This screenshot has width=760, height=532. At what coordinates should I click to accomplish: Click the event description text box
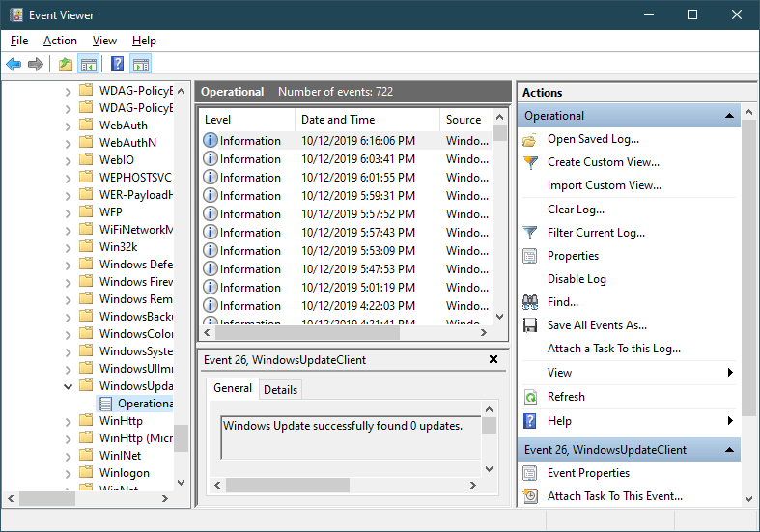[x=351, y=437]
